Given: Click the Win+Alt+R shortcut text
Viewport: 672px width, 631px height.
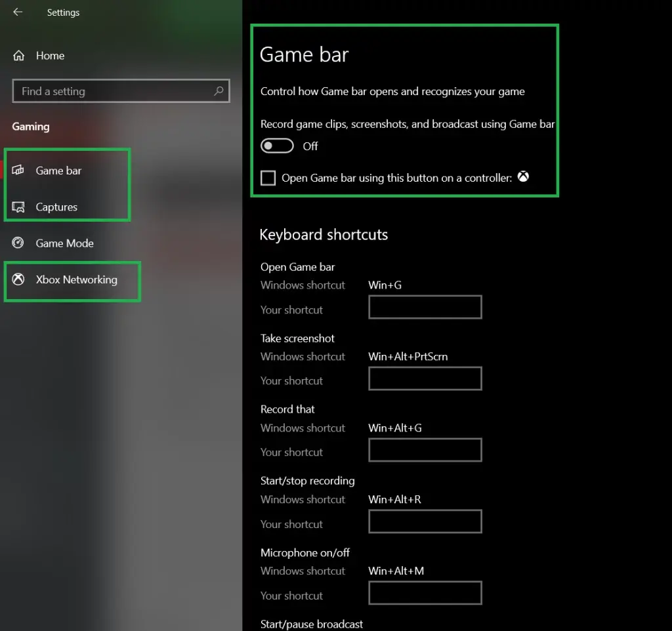Looking at the screenshot, I should pyautogui.click(x=394, y=500).
